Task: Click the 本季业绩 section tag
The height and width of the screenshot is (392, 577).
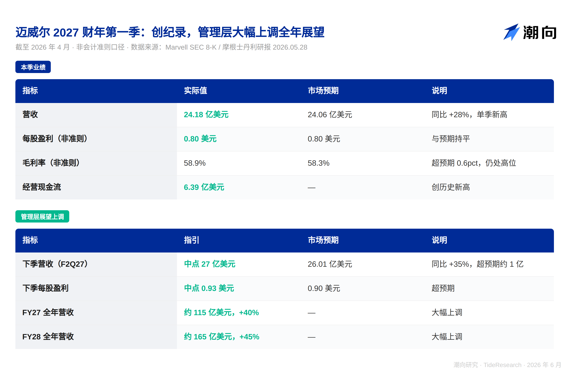Action: (33, 67)
